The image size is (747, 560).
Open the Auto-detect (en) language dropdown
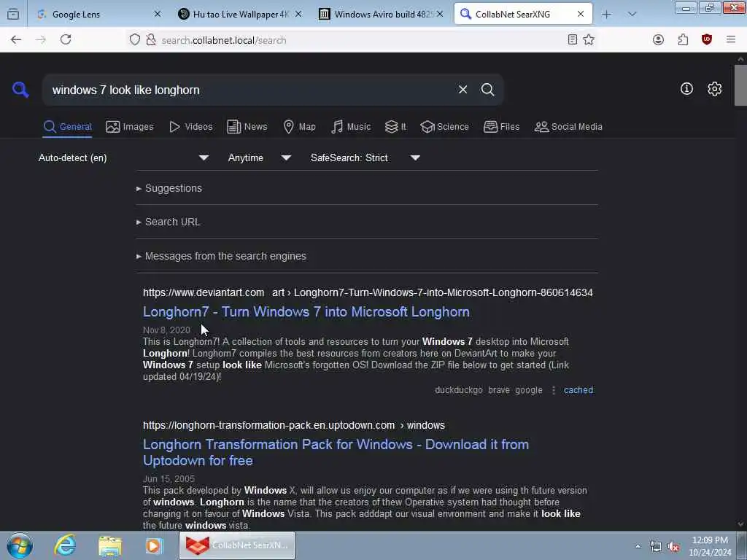[x=123, y=157]
